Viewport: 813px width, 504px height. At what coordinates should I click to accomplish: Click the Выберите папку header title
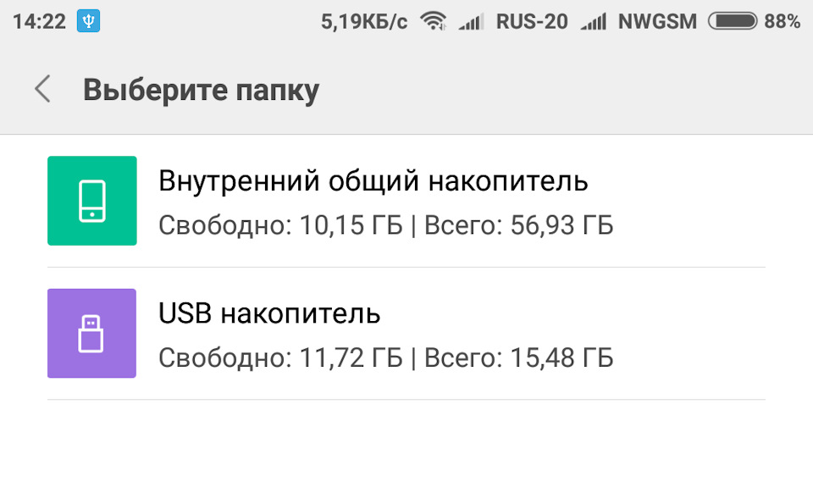[x=201, y=90]
